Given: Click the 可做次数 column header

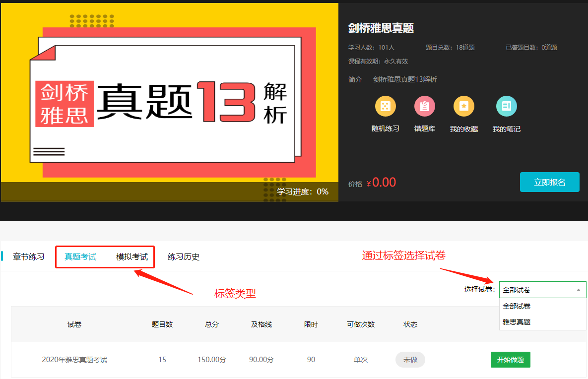Looking at the screenshot, I should pyautogui.click(x=361, y=324).
